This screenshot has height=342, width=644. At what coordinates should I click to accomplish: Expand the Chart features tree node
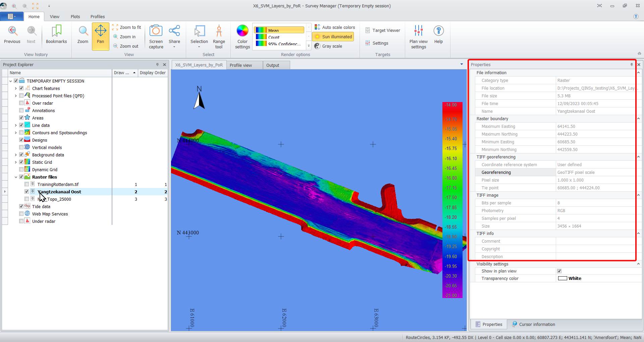pyautogui.click(x=16, y=89)
